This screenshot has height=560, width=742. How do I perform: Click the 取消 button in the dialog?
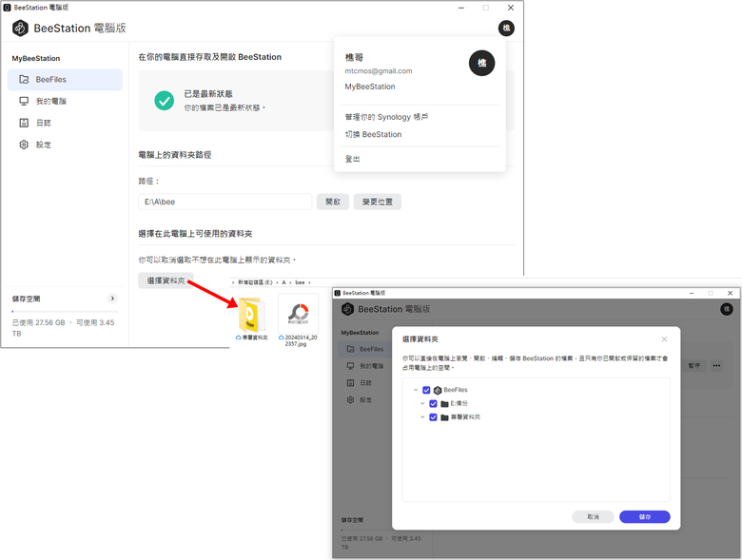593,517
